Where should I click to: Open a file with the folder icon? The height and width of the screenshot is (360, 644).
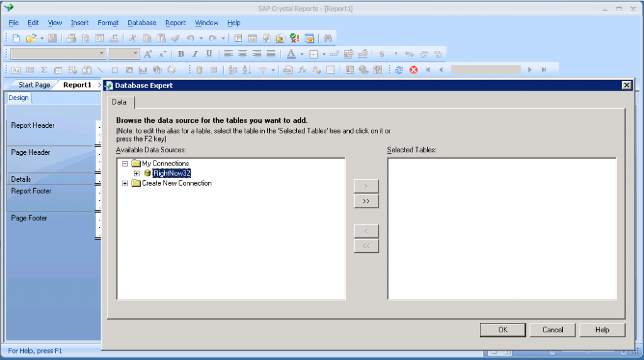30,38
